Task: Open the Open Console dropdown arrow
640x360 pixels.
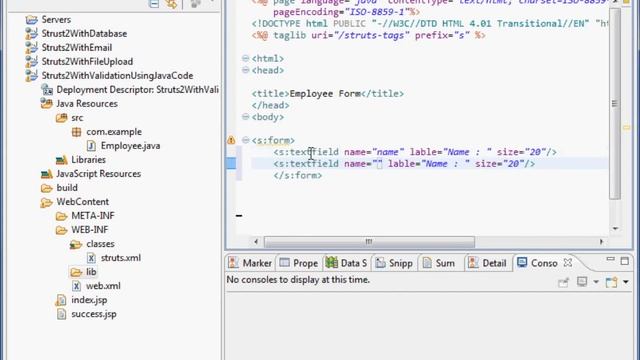Action: point(626,282)
